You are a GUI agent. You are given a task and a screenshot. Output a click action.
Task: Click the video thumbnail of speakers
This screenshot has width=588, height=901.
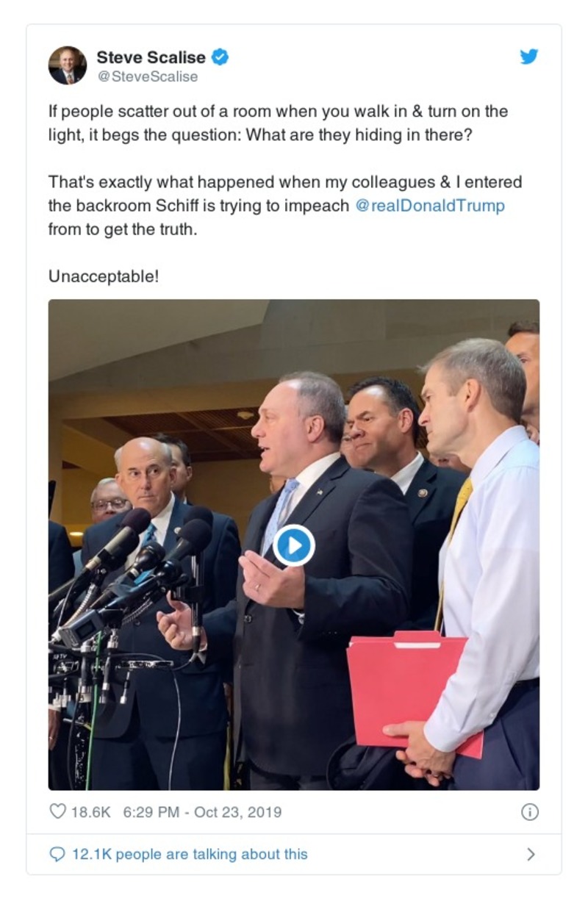pos(294,545)
